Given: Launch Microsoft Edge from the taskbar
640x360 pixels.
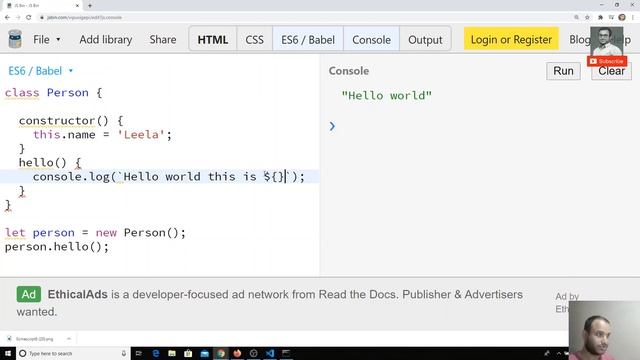Looking at the screenshot, I should pyautogui.click(x=156, y=353).
